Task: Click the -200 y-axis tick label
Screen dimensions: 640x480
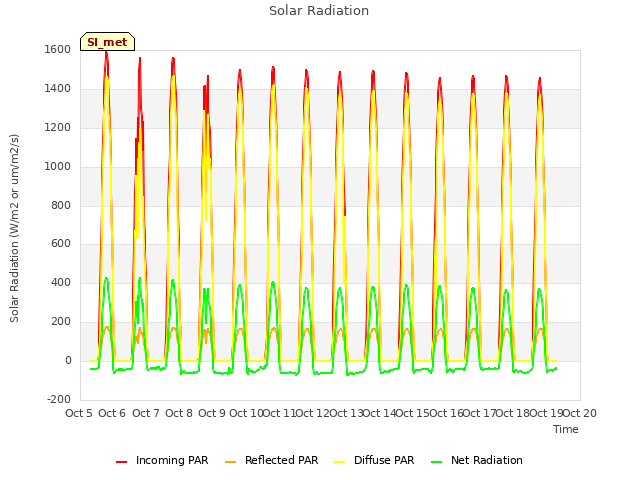Action: 59,399
